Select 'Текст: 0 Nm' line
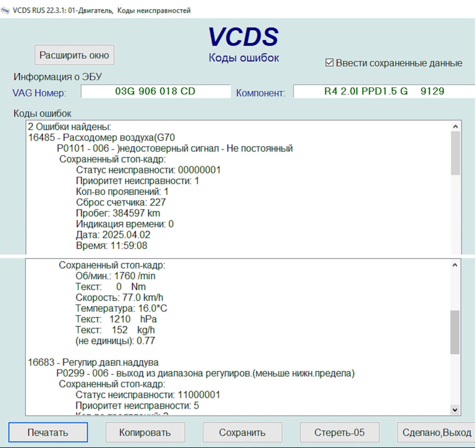This screenshot has height=448, width=476. click(x=111, y=286)
